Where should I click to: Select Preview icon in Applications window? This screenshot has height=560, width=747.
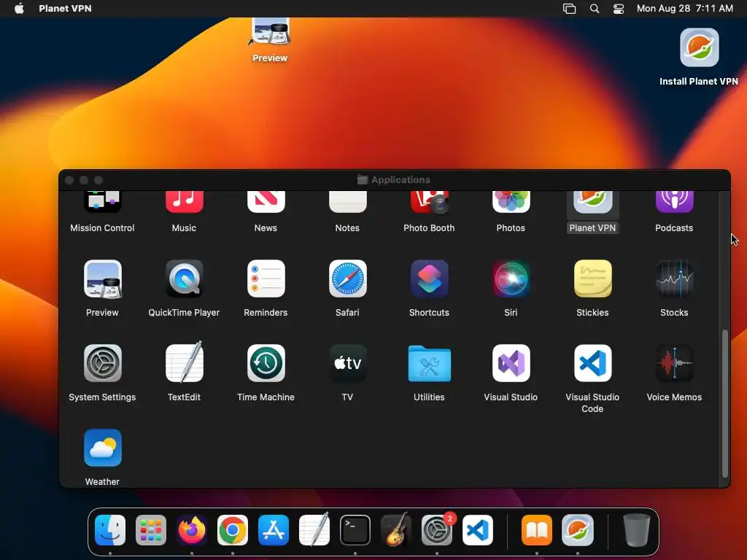pos(102,279)
